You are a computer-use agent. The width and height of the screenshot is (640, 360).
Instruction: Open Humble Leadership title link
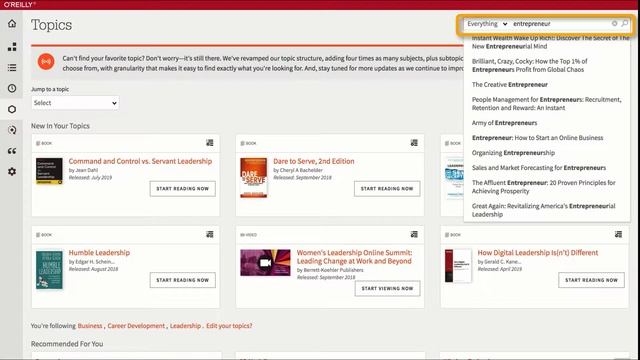click(x=99, y=253)
